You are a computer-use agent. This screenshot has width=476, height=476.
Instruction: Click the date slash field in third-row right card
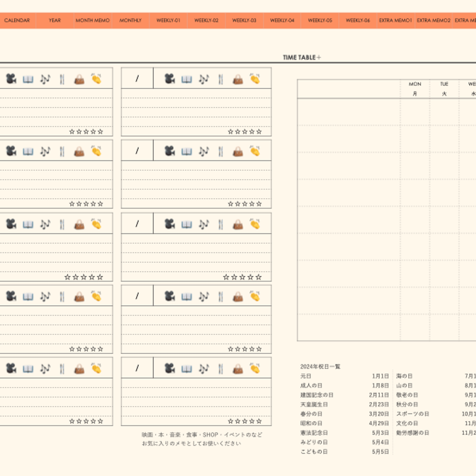[x=137, y=224]
